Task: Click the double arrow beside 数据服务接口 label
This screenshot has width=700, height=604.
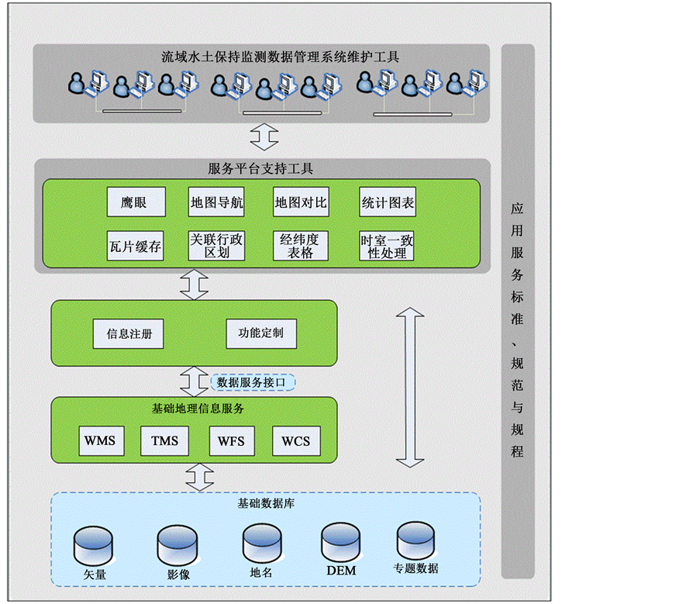Action: point(194,381)
